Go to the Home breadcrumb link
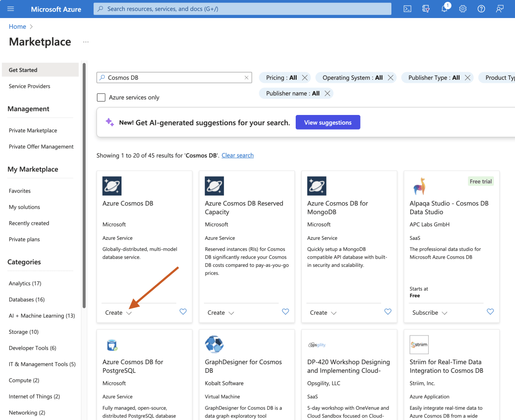Screen dimensions: 515x420 [x=18, y=27]
